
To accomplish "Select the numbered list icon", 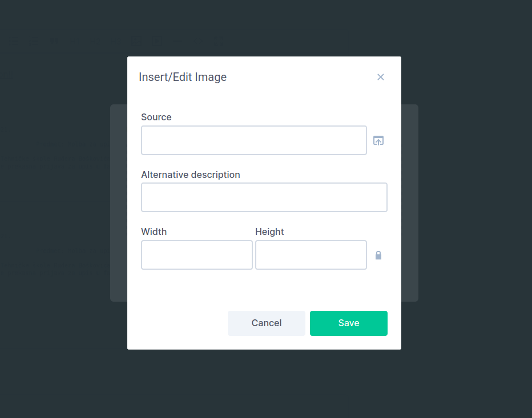I will click(33, 41).
